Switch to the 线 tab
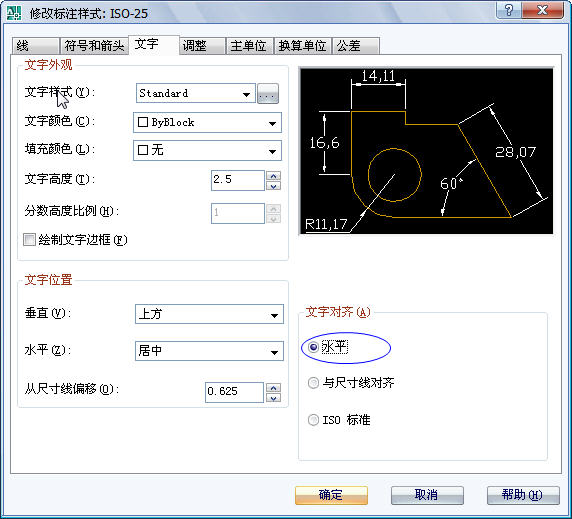The width and height of the screenshot is (572, 519). pos(35,46)
